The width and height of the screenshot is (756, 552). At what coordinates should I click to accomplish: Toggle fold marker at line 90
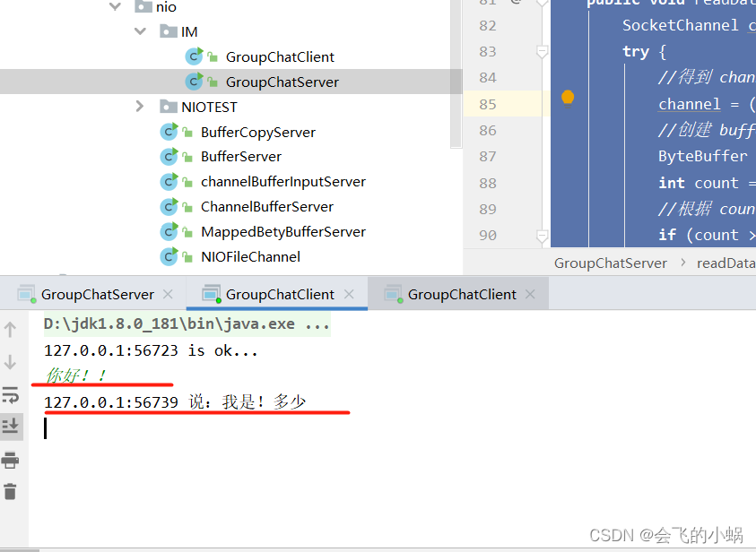542,236
